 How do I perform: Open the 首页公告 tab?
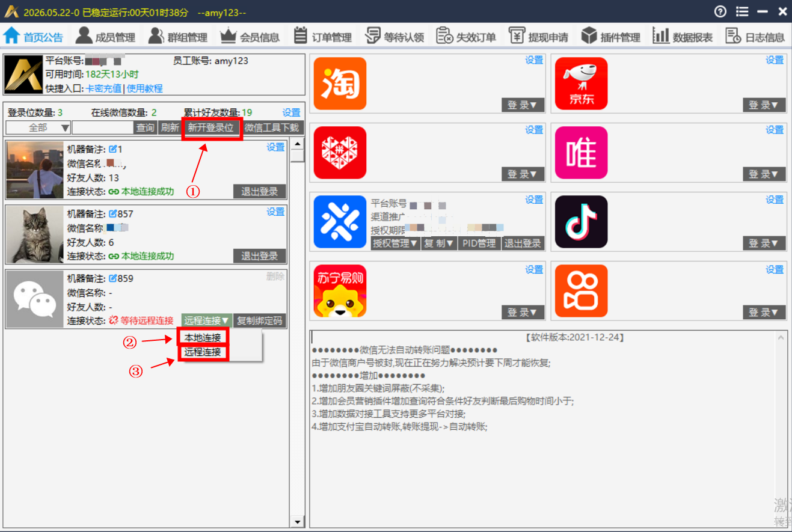pyautogui.click(x=34, y=36)
